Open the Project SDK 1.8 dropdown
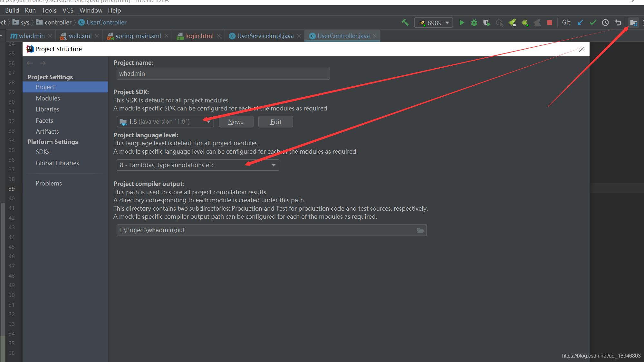Viewport: 644px width, 362px height. [208, 121]
